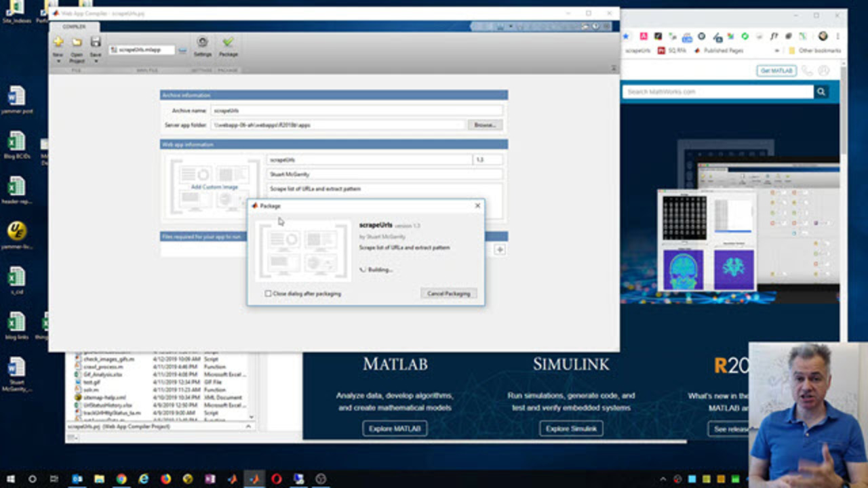Collapse the compiler toolstrip ribbon
Viewport: 868px width, 488px height.
click(613, 68)
